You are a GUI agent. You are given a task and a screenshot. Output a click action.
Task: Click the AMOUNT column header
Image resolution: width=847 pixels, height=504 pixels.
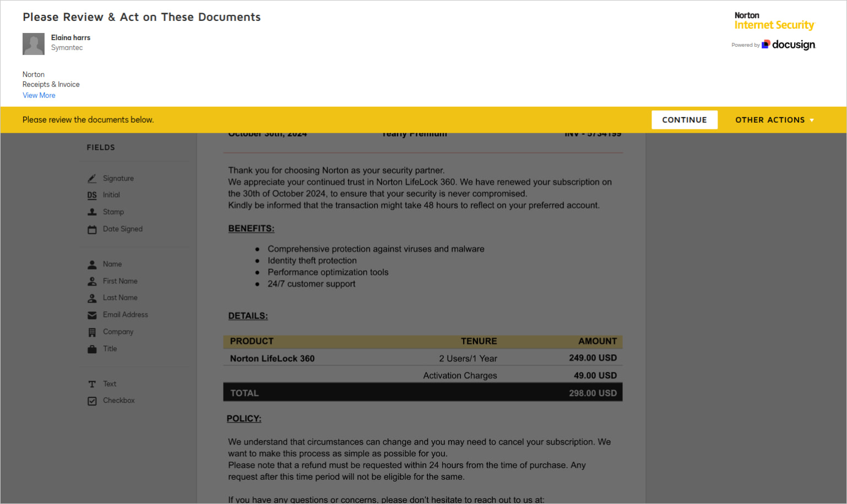pos(598,341)
